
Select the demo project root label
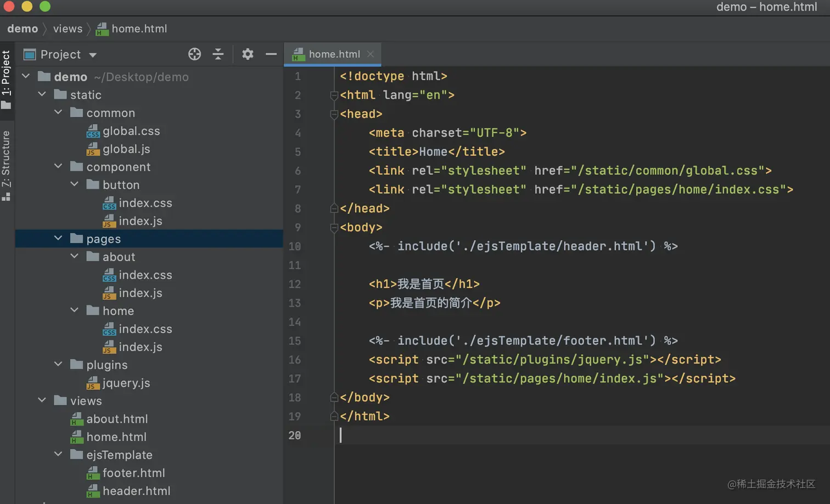click(70, 77)
